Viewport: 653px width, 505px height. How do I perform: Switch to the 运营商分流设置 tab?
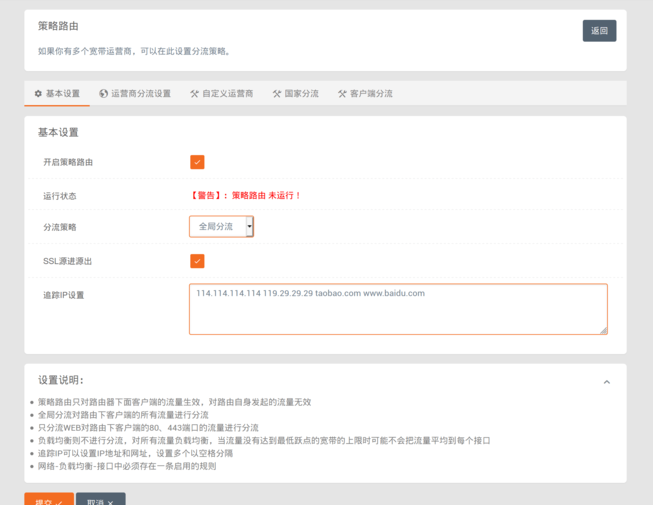click(140, 94)
